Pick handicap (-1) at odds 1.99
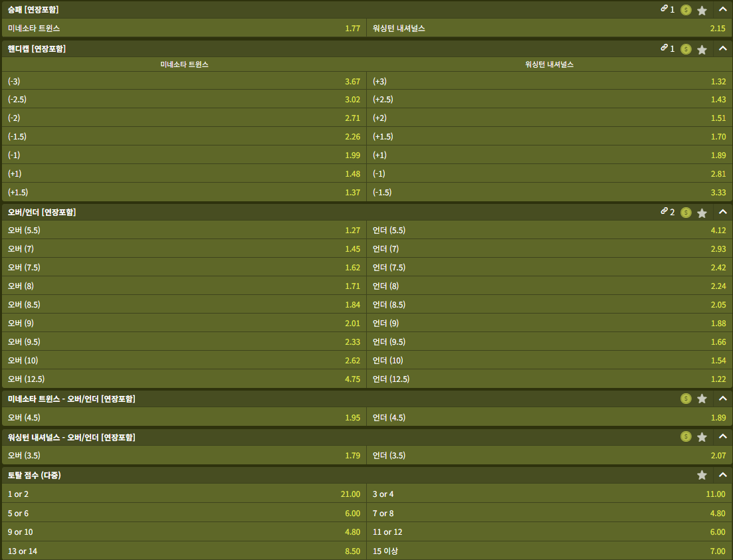The height and width of the screenshot is (560, 733). pos(184,155)
